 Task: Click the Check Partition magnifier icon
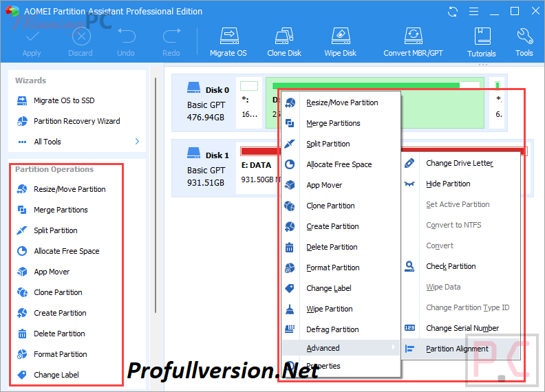[x=409, y=267]
